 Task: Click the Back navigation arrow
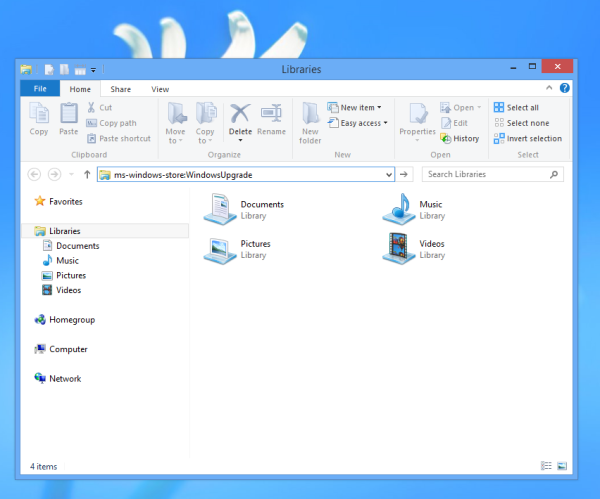coord(34,174)
